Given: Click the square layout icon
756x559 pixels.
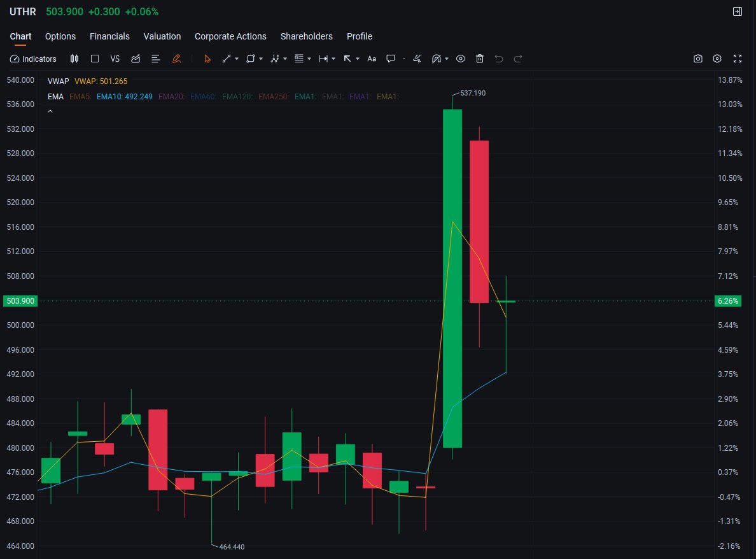Looking at the screenshot, I should tap(94, 59).
